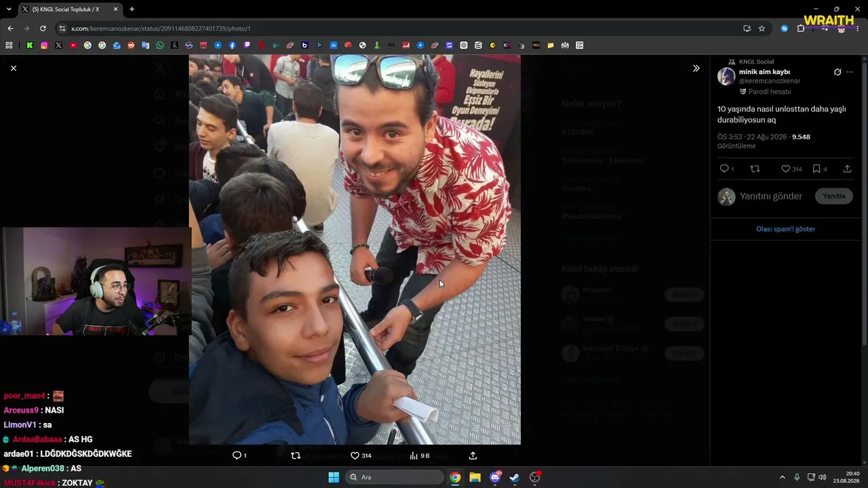The height and width of the screenshot is (488, 868).
Task: Collapse the tweet sidebar with double-chevron icon
Action: click(696, 68)
